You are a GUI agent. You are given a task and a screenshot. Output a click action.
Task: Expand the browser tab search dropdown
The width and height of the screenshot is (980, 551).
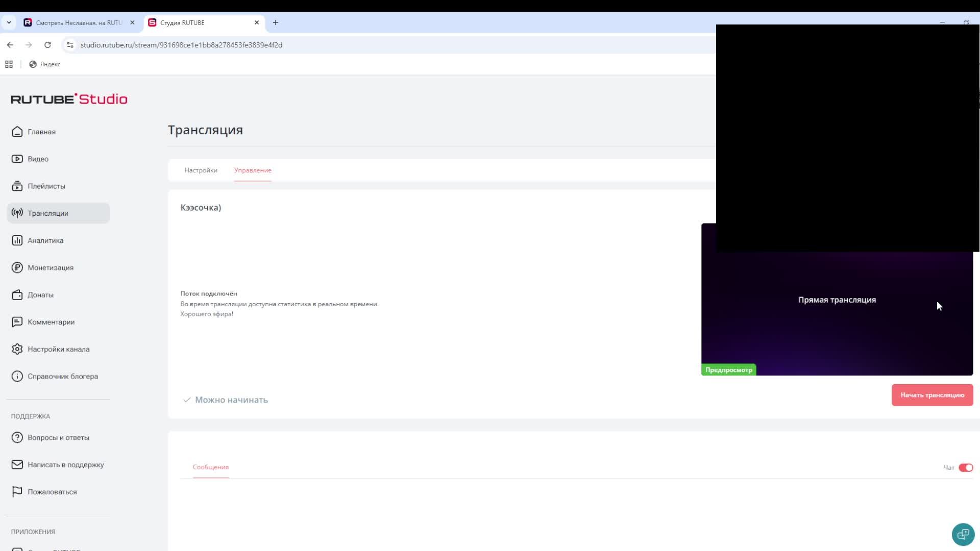[x=9, y=22]
